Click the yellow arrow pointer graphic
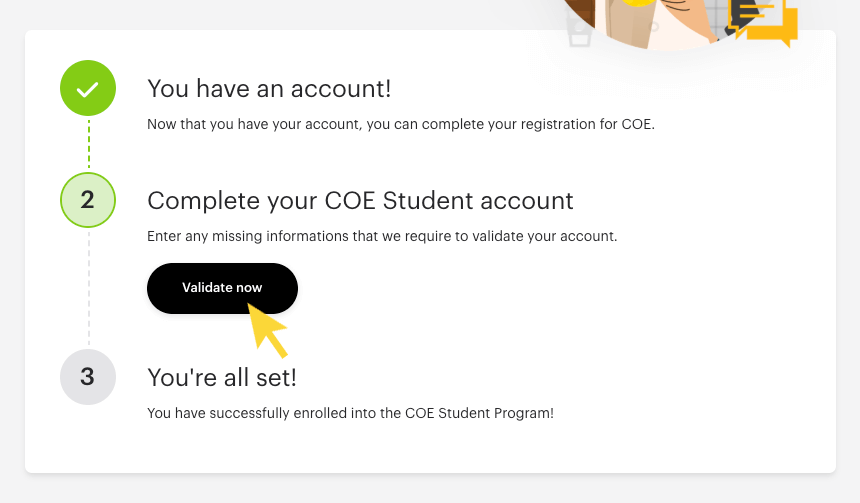The height and width of the screenshot is (503, 860). click(x=267, y=330)
